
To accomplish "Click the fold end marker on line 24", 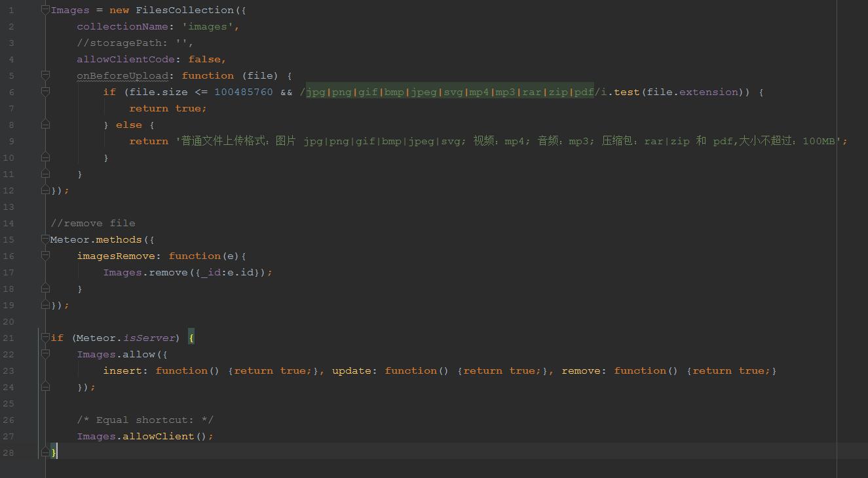I will [x=45, y=387].
